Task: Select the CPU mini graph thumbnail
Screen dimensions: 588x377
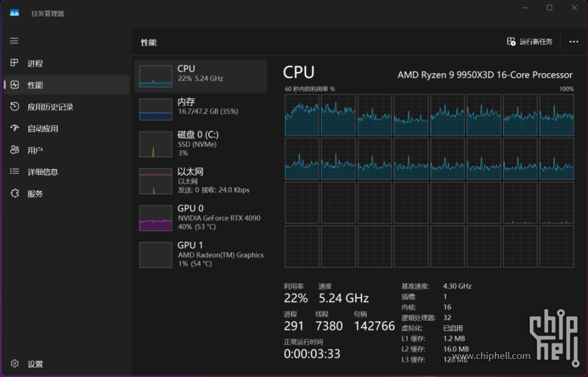Action: pyautogui.click(x=156, y=76)
